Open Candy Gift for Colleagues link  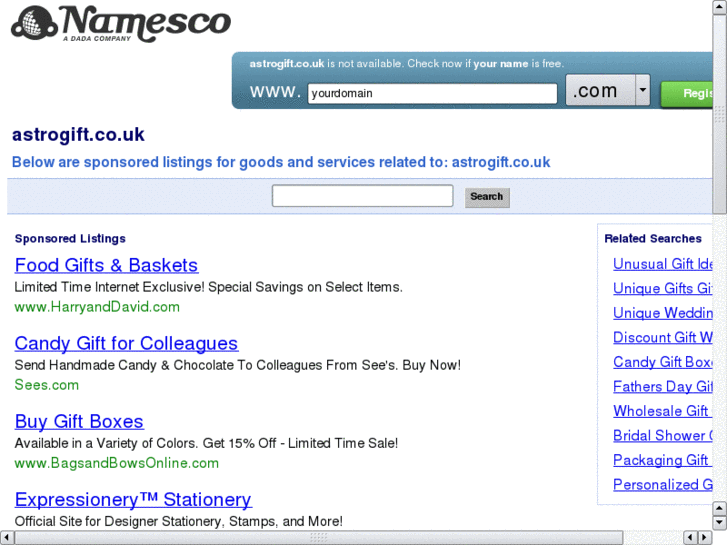coord(126,343)
